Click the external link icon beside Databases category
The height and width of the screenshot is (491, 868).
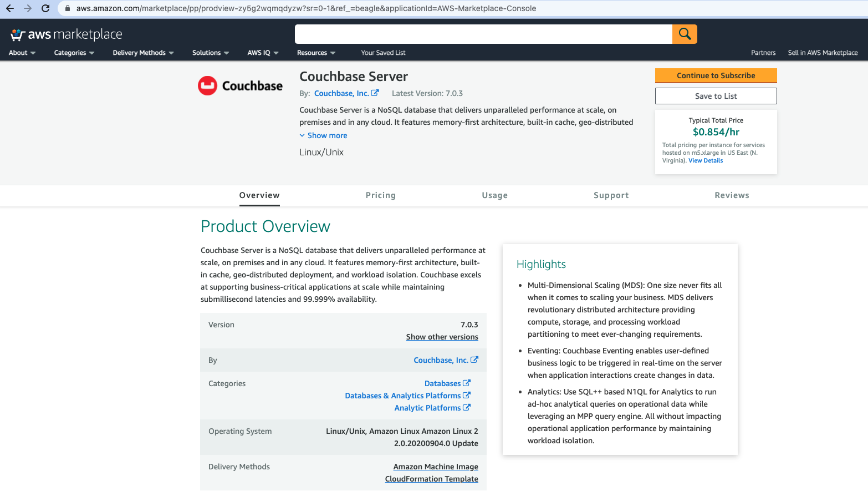(467, 383)
